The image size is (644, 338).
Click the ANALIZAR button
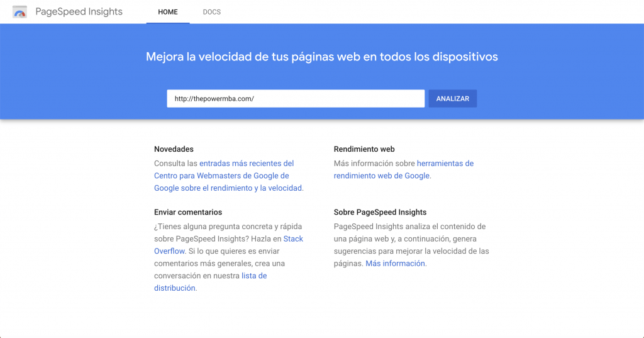point(453,99)
